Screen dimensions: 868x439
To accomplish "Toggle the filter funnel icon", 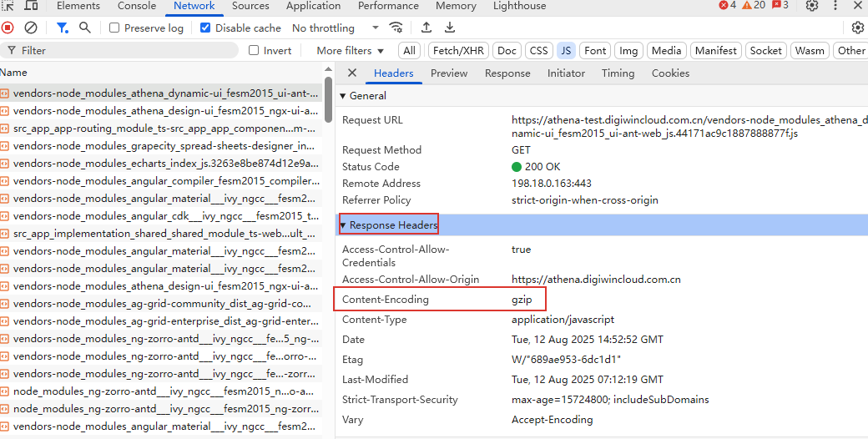I will tap(63, 28).
